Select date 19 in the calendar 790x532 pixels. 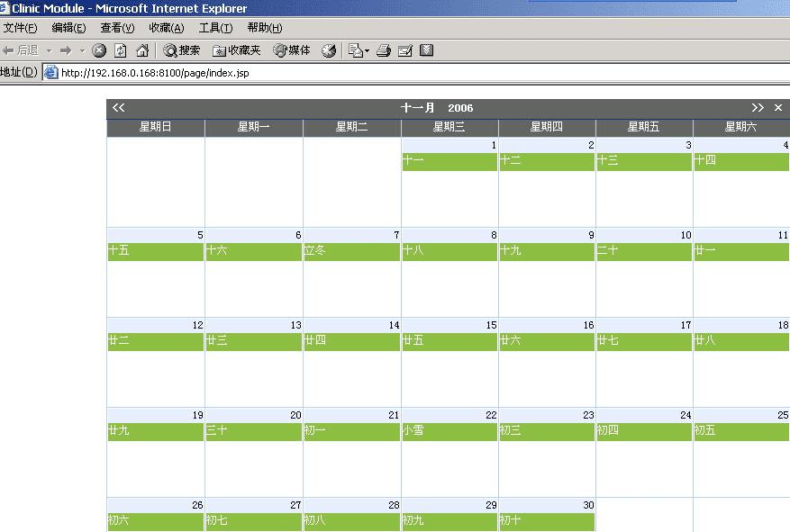click(197, 416)
